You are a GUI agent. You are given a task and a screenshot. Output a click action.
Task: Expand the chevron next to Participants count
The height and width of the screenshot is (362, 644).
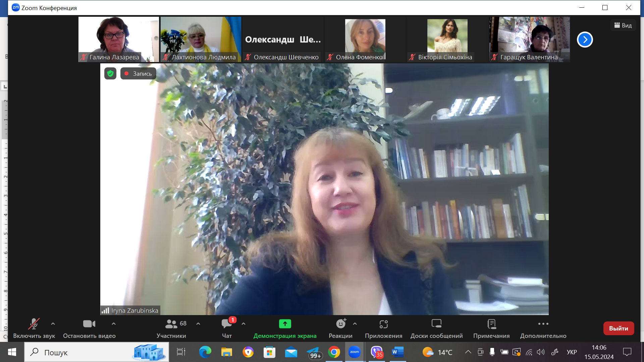pyautogui.click(x=198, y=324)
